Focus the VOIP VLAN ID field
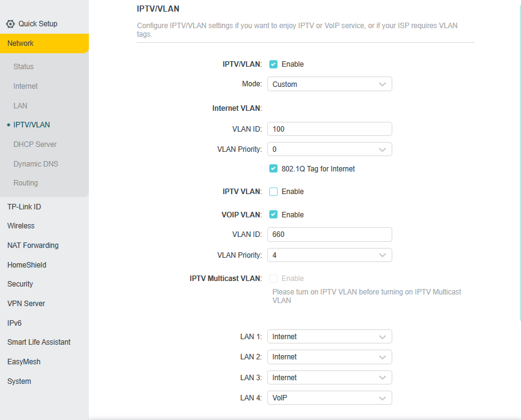The width and height of the screenshot is (521, 420). click(x=329, y=234)
